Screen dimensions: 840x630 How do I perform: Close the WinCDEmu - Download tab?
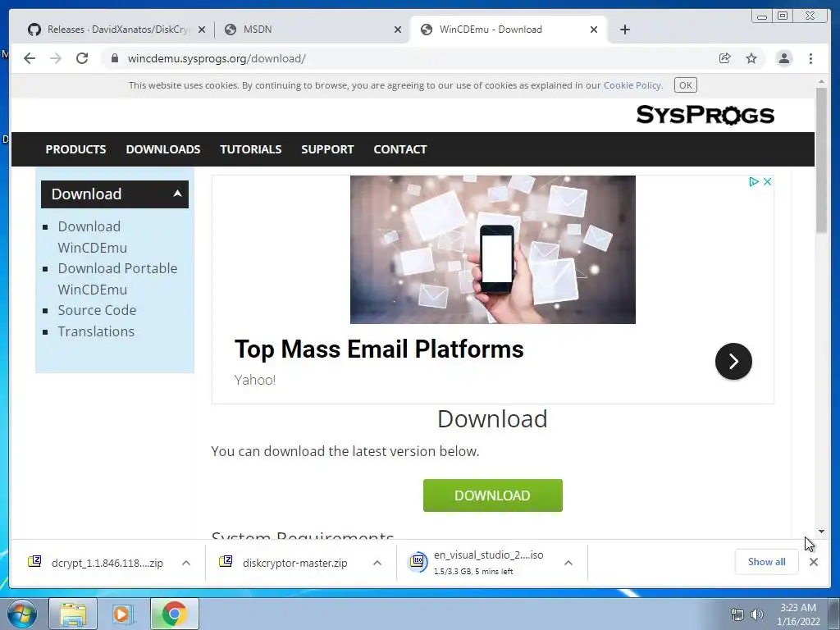(594, 30)
